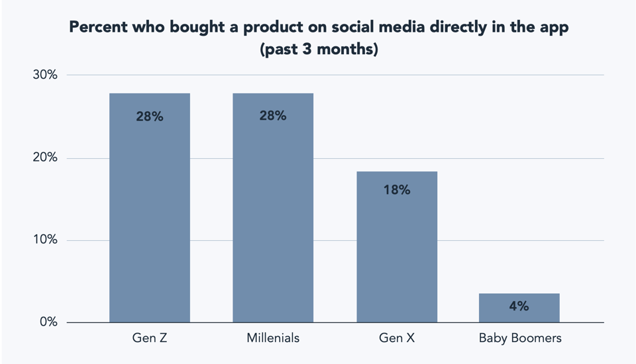Screen dimensions: 636x364
Task: Click the 28% data label on Millenials bar
Action: pos(273,116)
